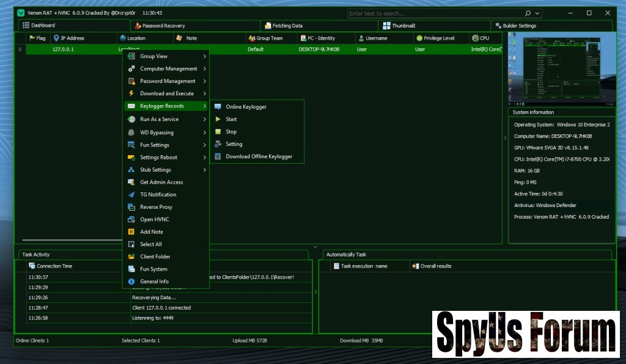Click the magnifier search icon in title bar
626x364 pixels.
click(x=528, y=13)
